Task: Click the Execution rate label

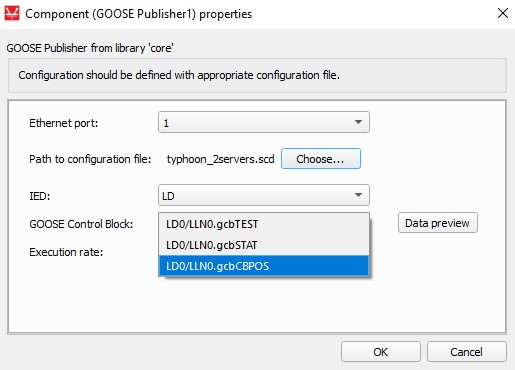Action: coord(66,252)
